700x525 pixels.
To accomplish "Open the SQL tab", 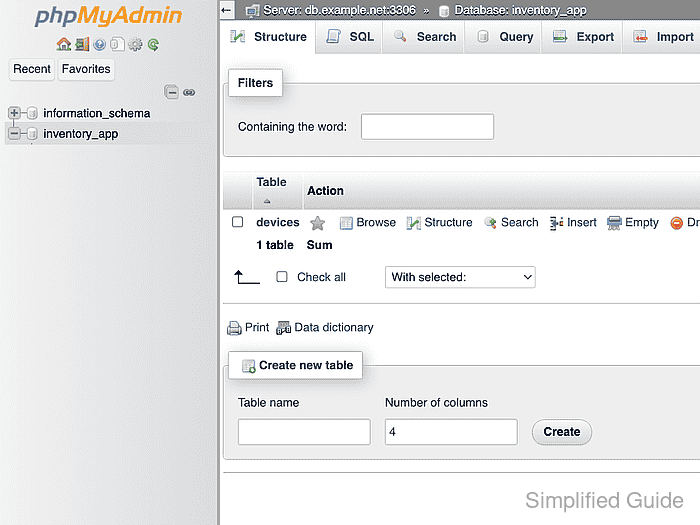I will coord(350,37).
